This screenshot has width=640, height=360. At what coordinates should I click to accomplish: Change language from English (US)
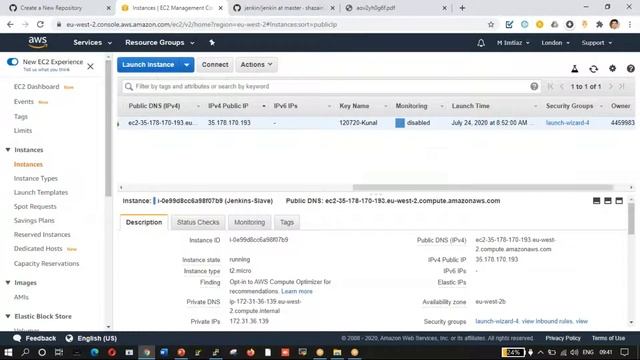point(91,338)
